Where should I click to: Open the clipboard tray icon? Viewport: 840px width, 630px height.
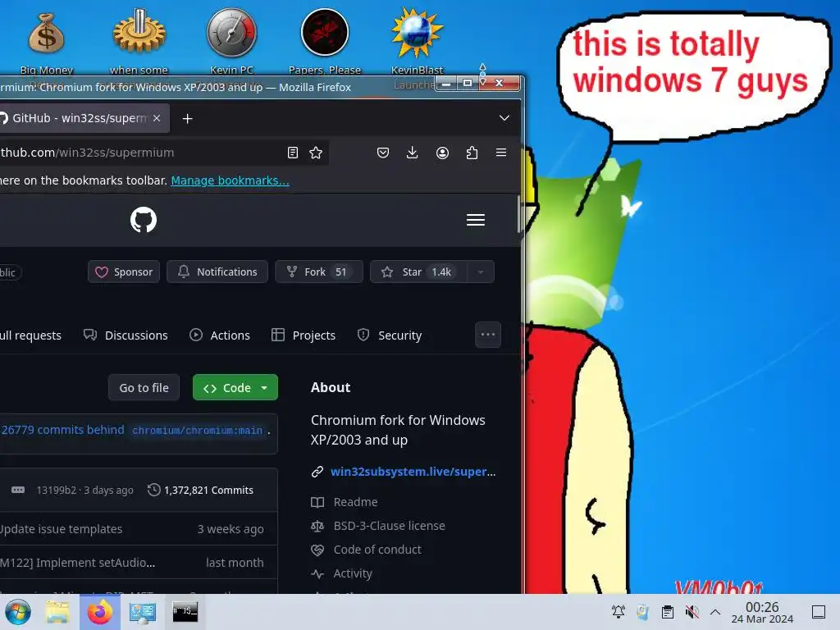pos(668,612)
